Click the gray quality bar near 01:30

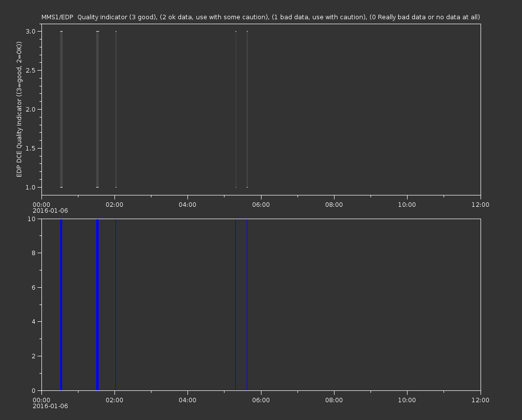tap(98, 109)
